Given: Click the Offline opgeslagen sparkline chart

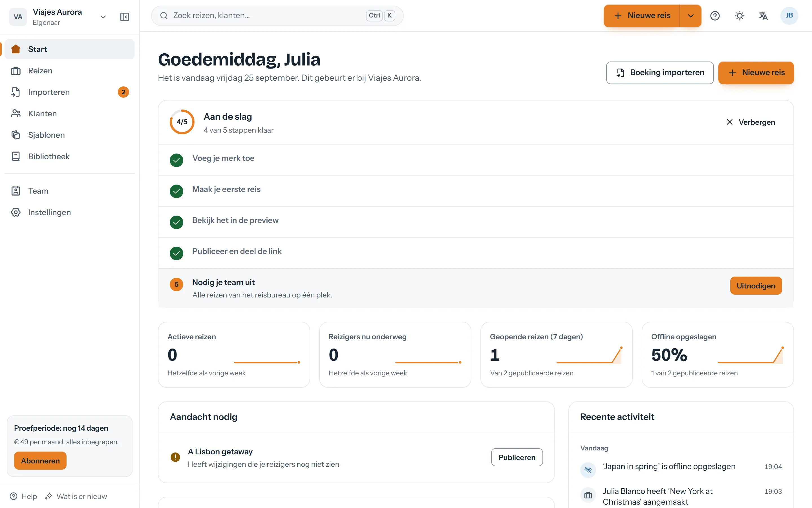Looking at the screenshot, I should click(751, 356).
